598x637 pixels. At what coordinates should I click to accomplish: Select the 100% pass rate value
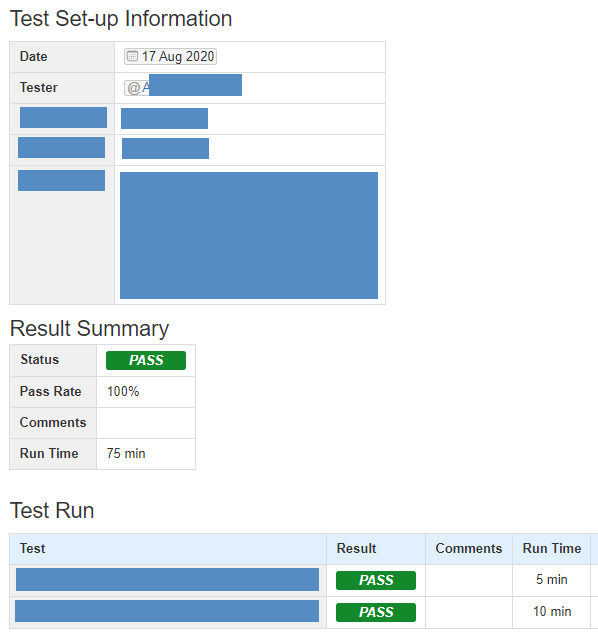[123, 391]
